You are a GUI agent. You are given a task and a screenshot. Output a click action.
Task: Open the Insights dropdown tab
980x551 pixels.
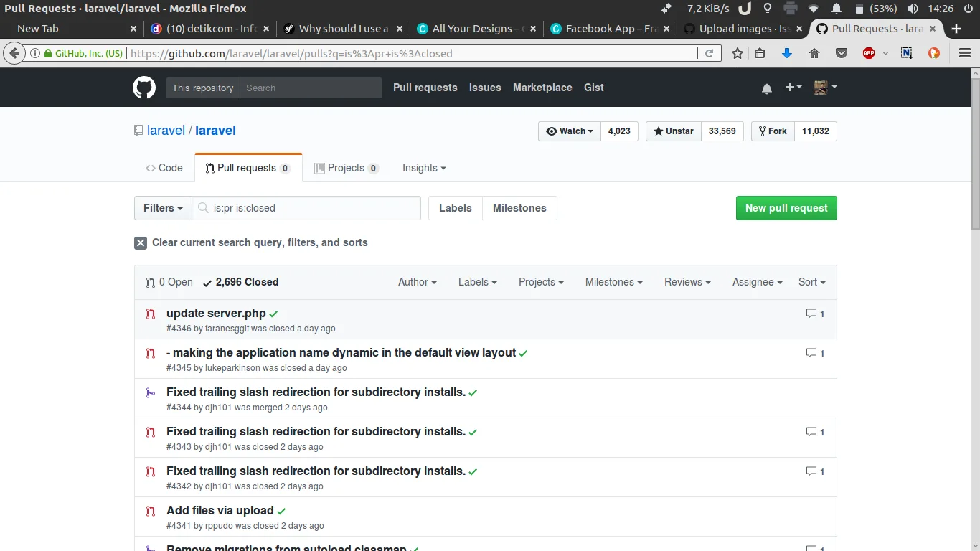(424, 168)
